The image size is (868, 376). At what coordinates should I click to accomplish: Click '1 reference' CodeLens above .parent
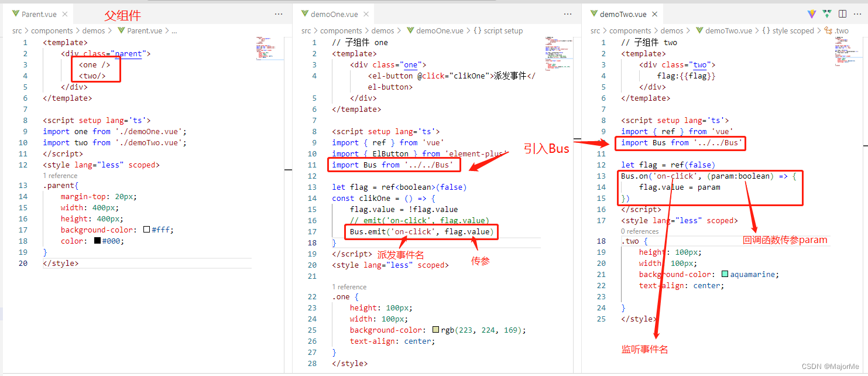coord(60,176)
